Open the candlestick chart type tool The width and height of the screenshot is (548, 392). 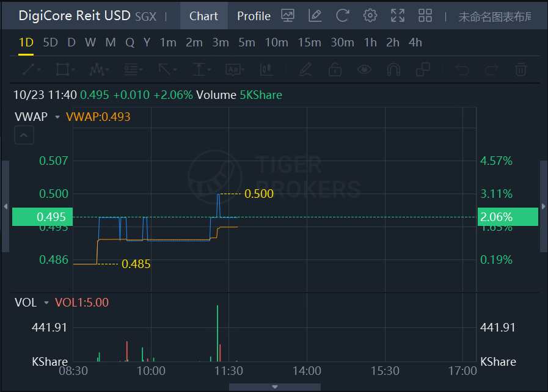click(266, 70)
